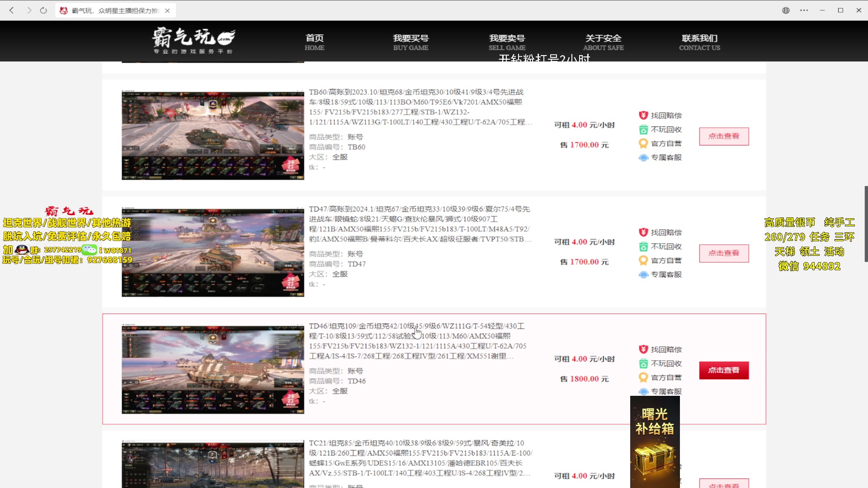Click 官方自营 badge icon in TB60 row
This screenshot has height=488, width=868.
pos(643,144)
